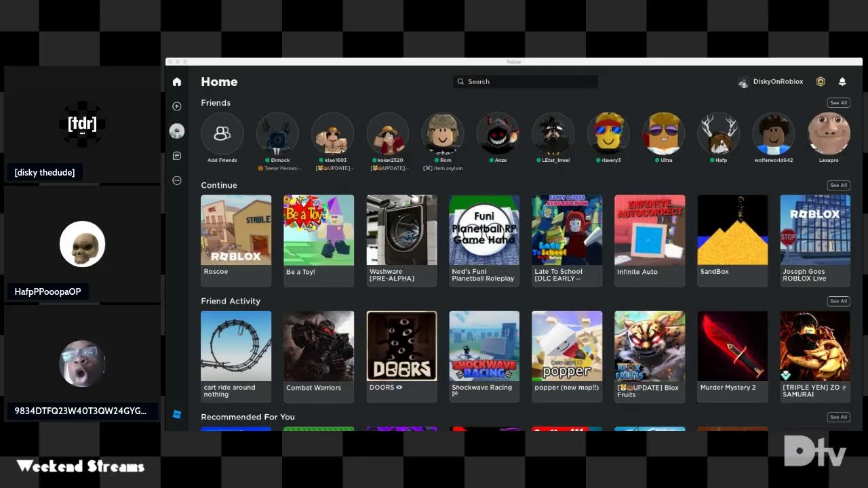Image resolution: width=868 pixels, height=488 pixels.
Task: Open friend Lexapro's avatar
Action: [x=829, y=134]
